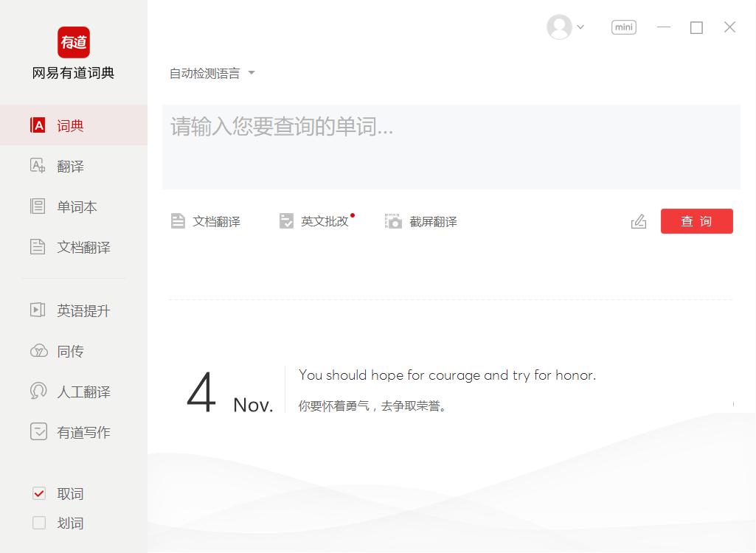The height and width of the screenshot is (553, 756).
Task: Open the 词典 dictionary section
Action: pyautogui.click(x=70, y=125)
